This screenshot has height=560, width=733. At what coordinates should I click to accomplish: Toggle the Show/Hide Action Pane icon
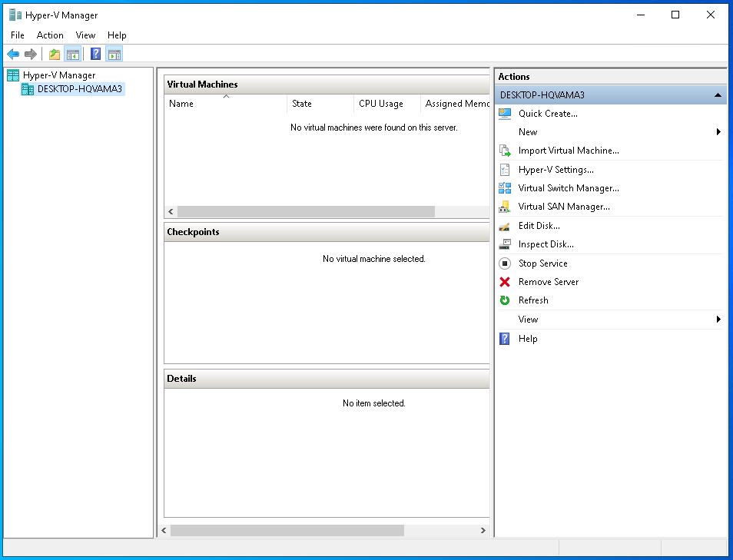coord(114,55)
